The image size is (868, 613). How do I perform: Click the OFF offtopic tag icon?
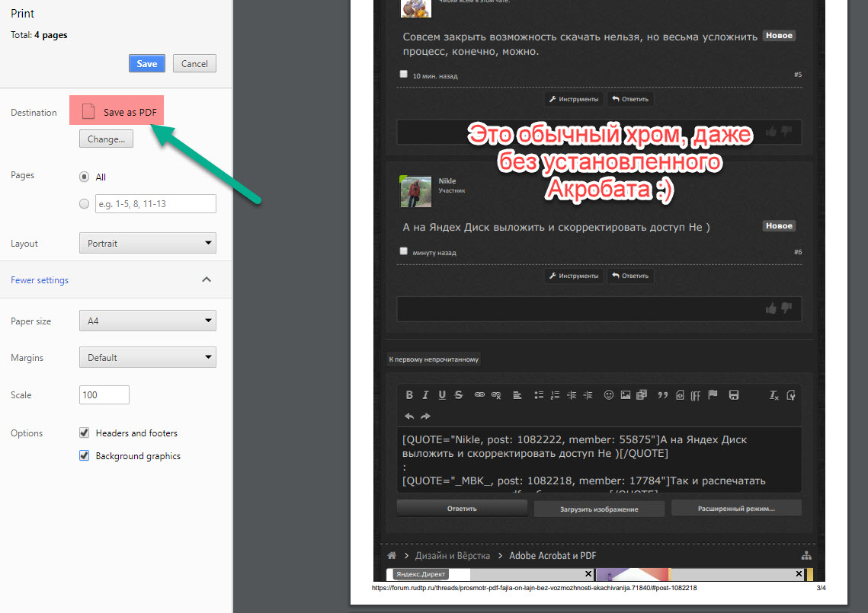pos(696,395)
